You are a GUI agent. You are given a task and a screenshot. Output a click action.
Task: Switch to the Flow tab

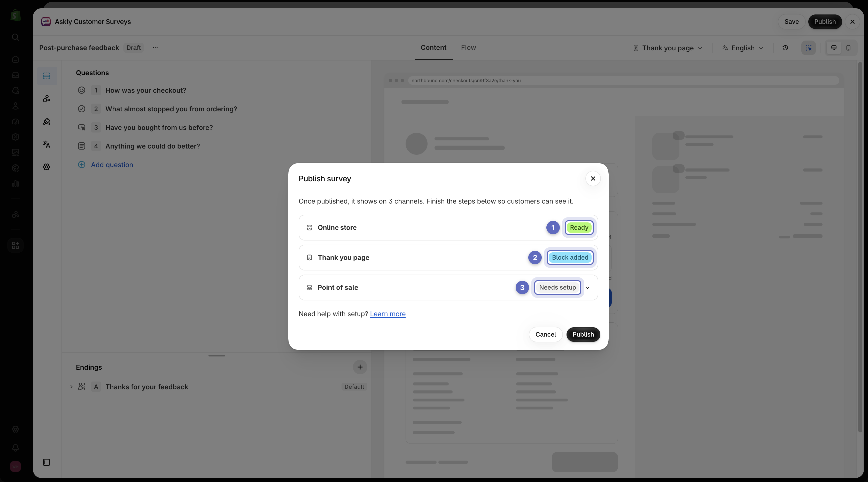(x=468, y=48)
